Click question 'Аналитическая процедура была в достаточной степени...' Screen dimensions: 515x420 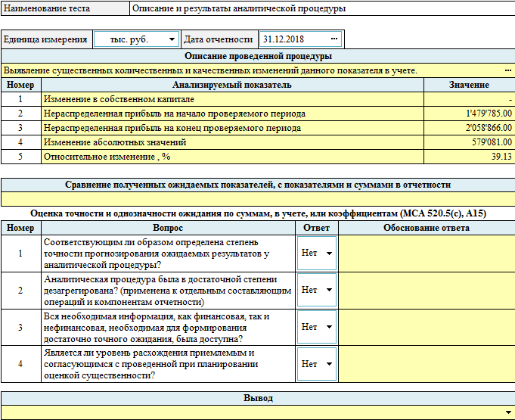click(x=167, y=291)
